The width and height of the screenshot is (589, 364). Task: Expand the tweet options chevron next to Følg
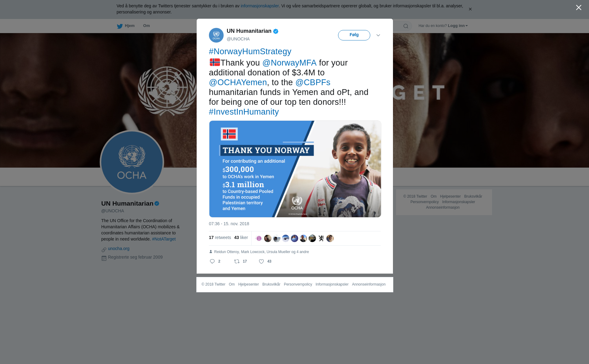pyautogui.click(x=378, y=35)
